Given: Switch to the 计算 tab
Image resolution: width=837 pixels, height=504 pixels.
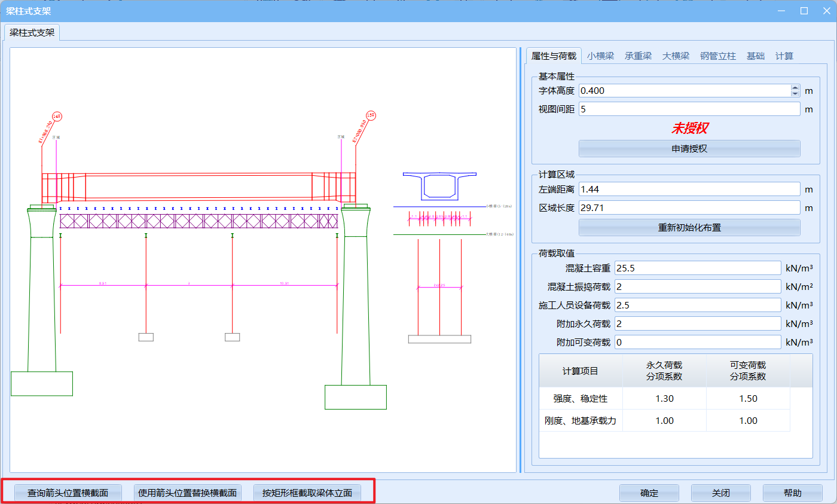Looking at the screenshot, I should pyautogui.click(x=784, y=56).
